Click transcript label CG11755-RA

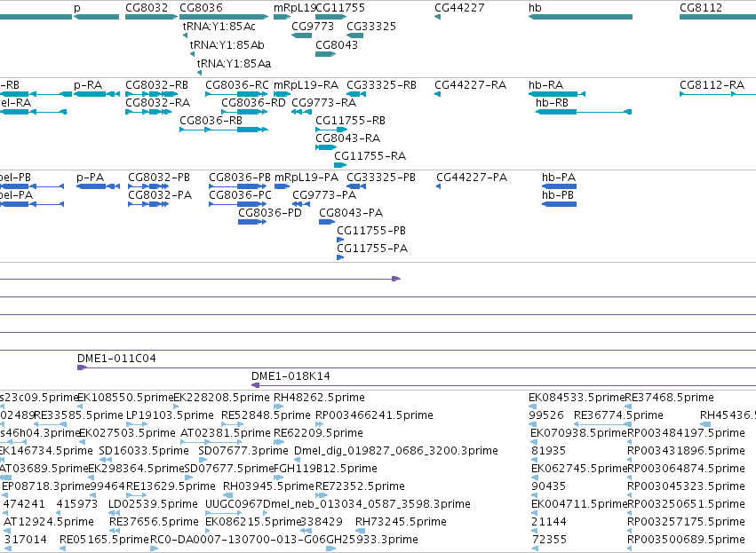(370, 156)
